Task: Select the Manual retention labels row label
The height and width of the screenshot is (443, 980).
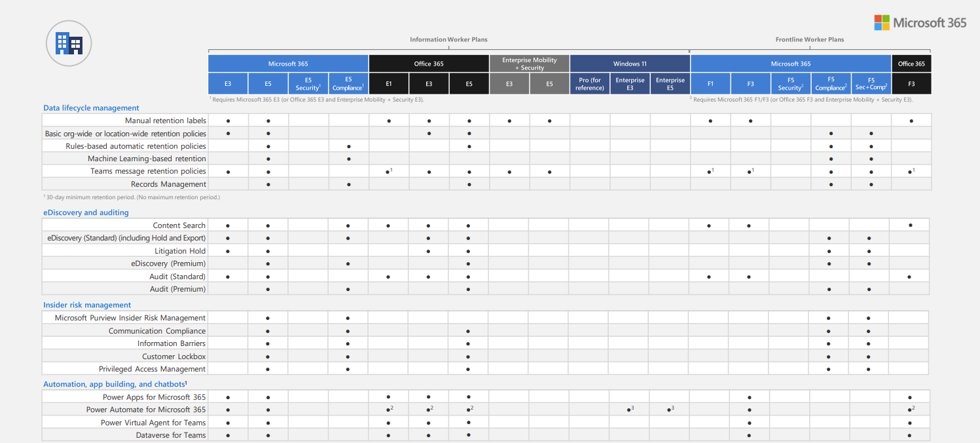Action: point(166,121)
